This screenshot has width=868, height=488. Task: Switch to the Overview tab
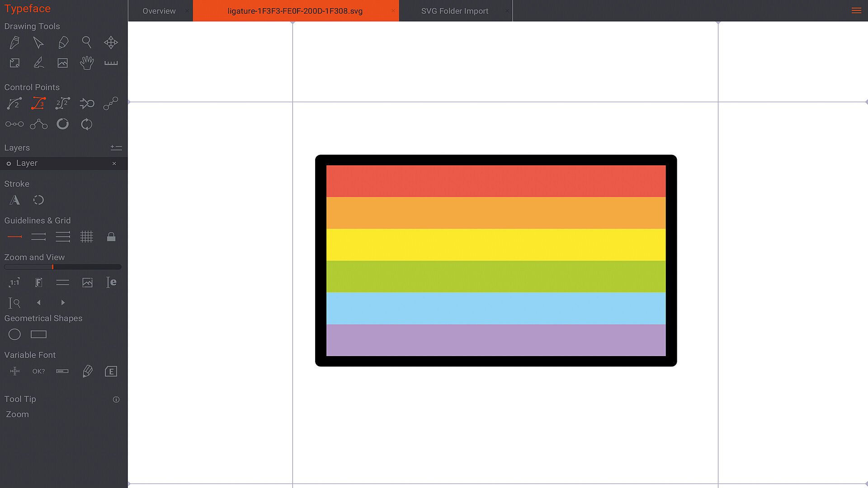tap(159, 11)
